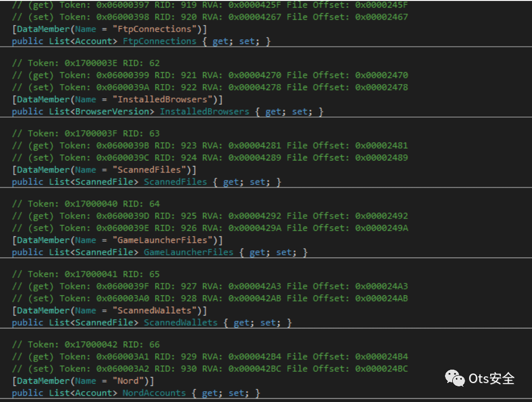Click token value 0x06000398 in the comment

pos(123,17)
